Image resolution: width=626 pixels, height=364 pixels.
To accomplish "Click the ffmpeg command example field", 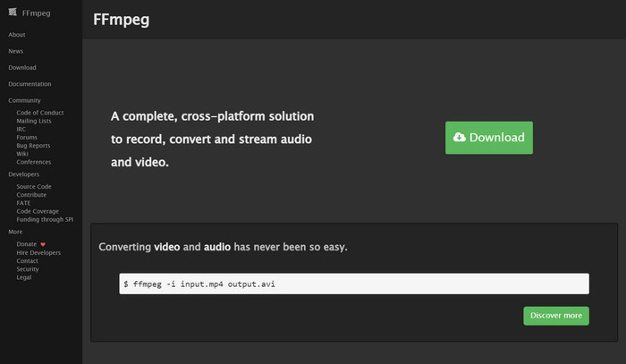I will pos(354,284).
